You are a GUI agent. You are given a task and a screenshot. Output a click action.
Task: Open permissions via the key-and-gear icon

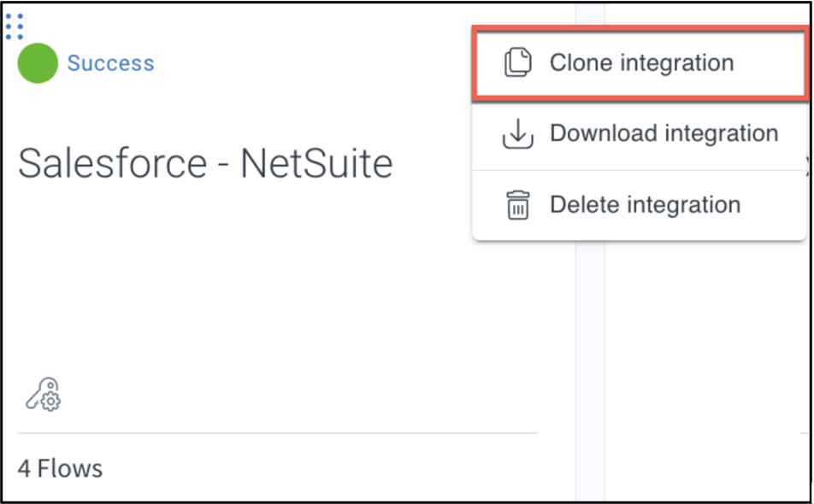[x=43, y=395]
